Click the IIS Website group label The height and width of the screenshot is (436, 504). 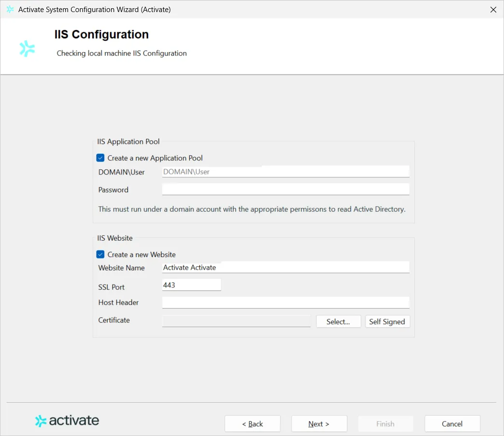tap(115, 238)
